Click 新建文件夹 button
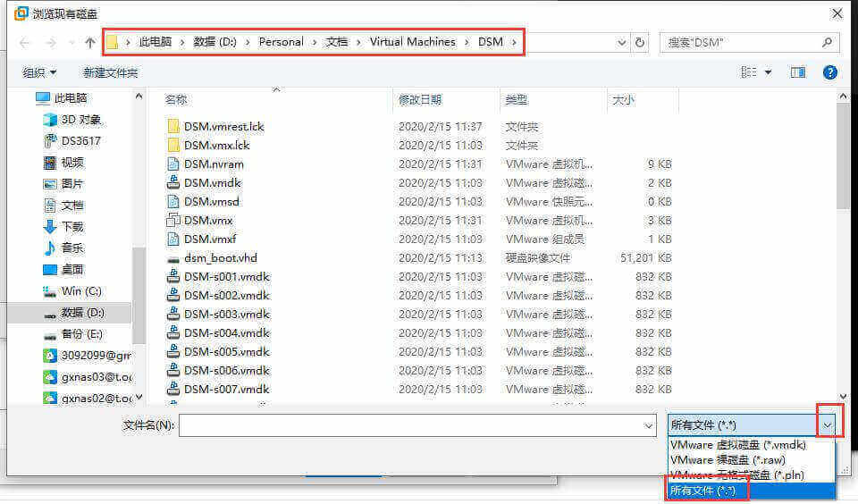This screenshot has width=858, height=504. (x=111, y=72)
